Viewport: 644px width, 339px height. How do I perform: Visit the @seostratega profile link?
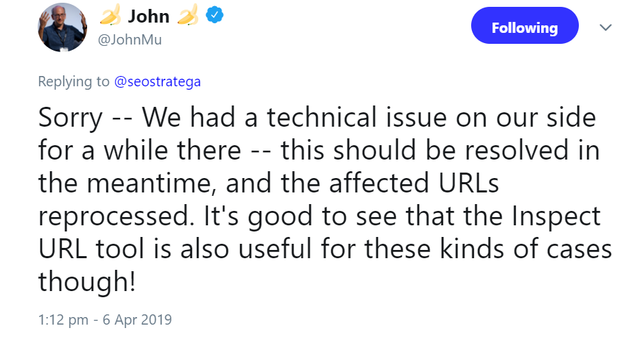[x=157, y=81]
